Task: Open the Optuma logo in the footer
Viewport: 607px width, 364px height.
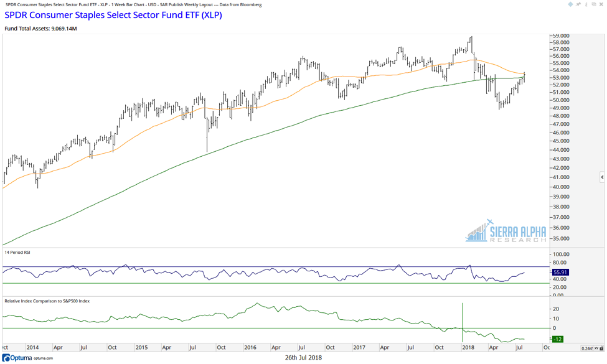Action: (x=17, y=358)
